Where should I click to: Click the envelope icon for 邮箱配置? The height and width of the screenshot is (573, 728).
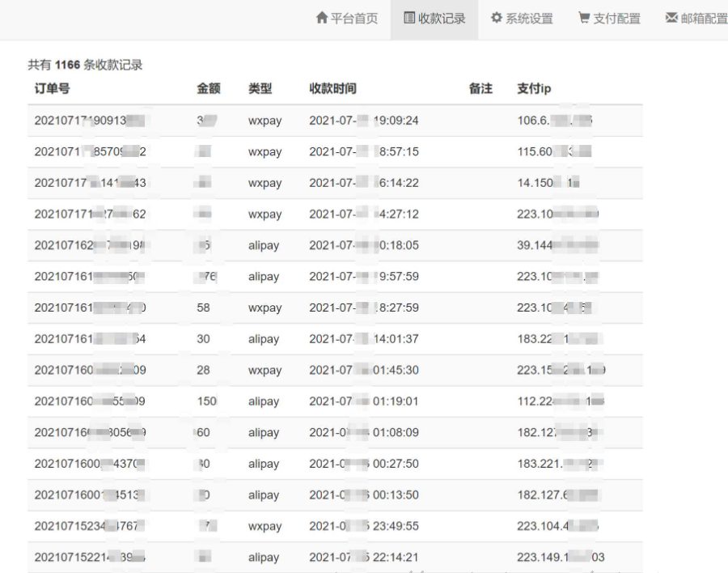pos(671,19)
